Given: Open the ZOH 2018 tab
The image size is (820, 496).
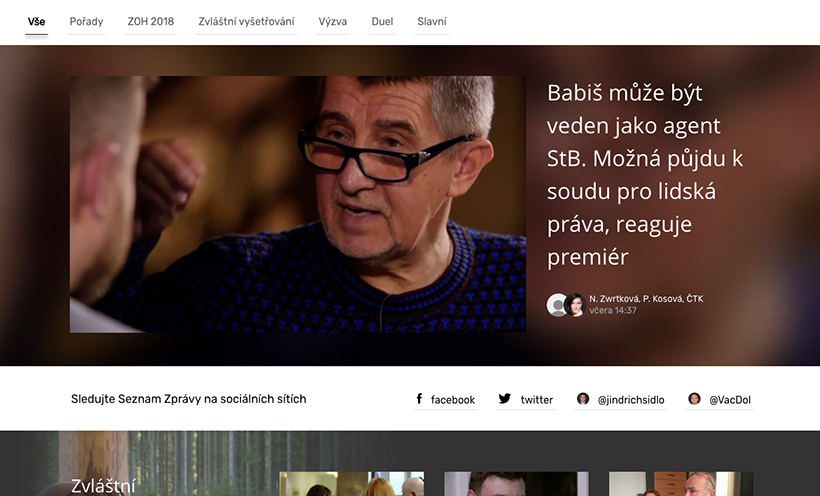Looking at the screenshot, I should click(x=151, y=22).
